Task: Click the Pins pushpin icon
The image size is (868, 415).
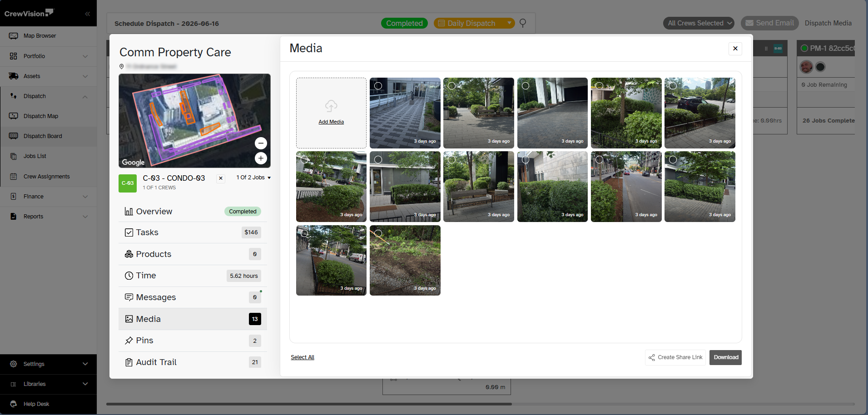Action: pos(129,341)
